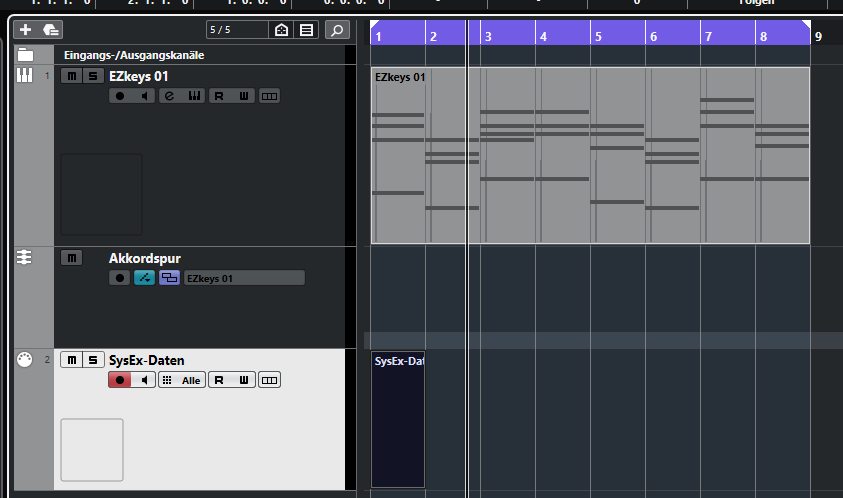Open Edit Instrument for EZkeys 01

pyautogui.click(x=169, y=96)
